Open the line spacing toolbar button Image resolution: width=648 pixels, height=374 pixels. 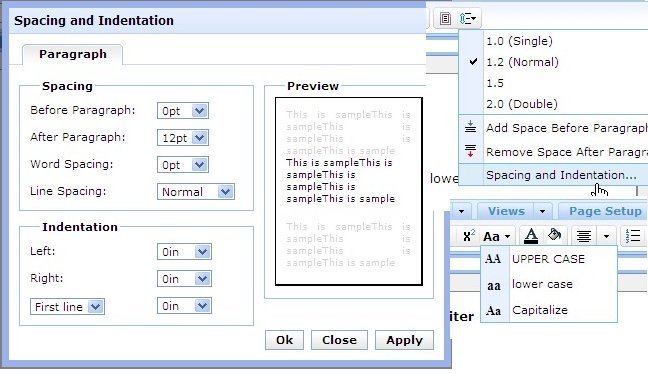click(x=468, y=19)
